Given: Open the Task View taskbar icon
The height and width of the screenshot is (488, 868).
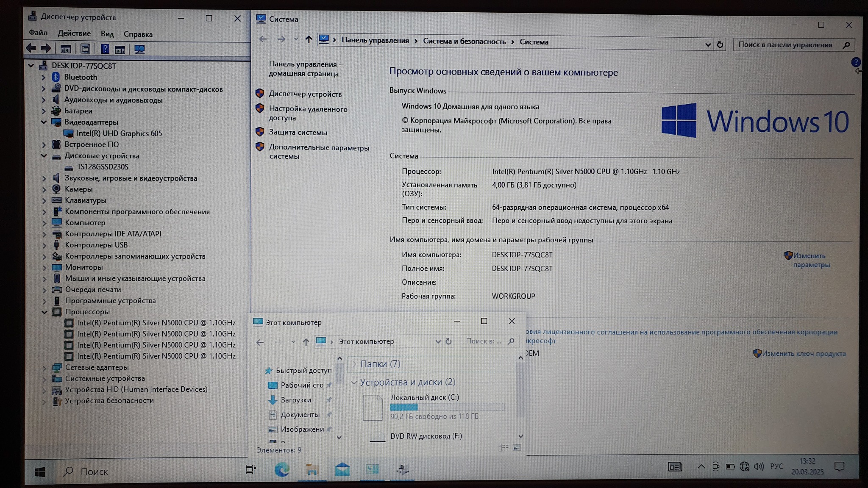Looking at the screenshot, I should 251,469.
